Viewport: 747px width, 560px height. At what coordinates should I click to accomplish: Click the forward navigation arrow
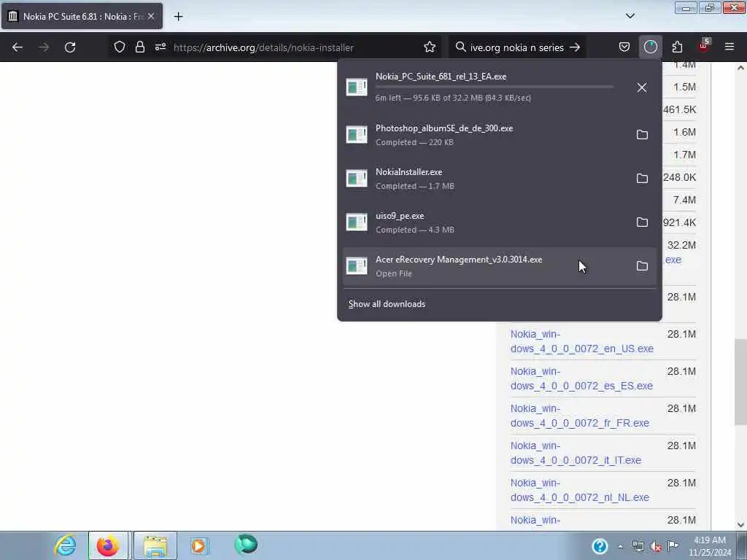(x=44, y=47)
